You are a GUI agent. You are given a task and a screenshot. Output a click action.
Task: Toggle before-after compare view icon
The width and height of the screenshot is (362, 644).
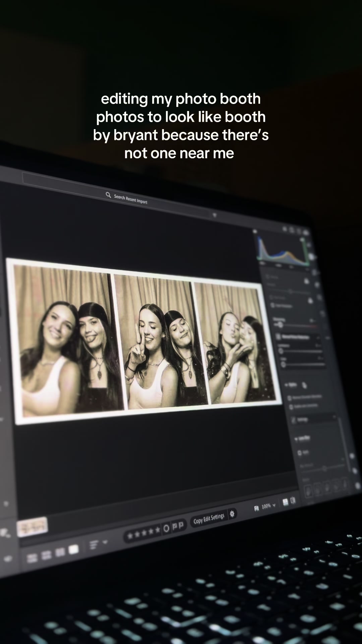[293, 500]
